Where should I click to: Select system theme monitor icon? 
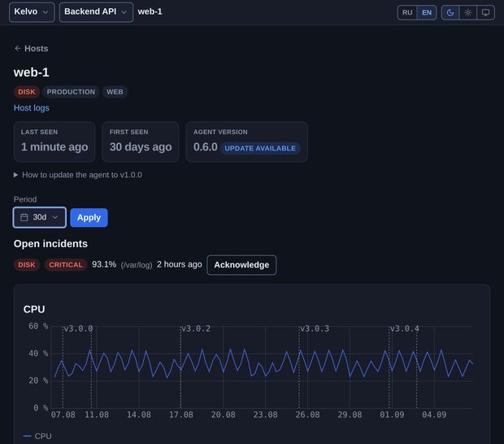pyautogui.click(x=485, y=12)
